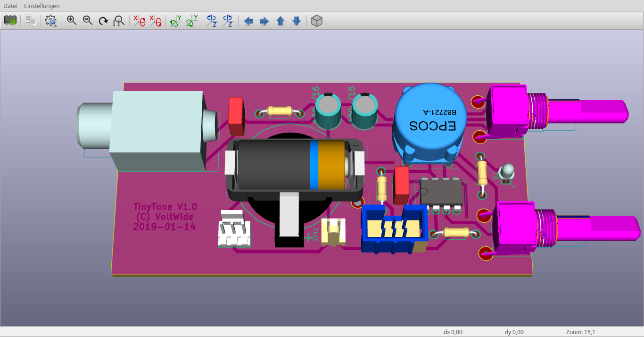Open 3D display options gear icon
The height and width of the screenshot is (337, 644).
click(51, 21)
